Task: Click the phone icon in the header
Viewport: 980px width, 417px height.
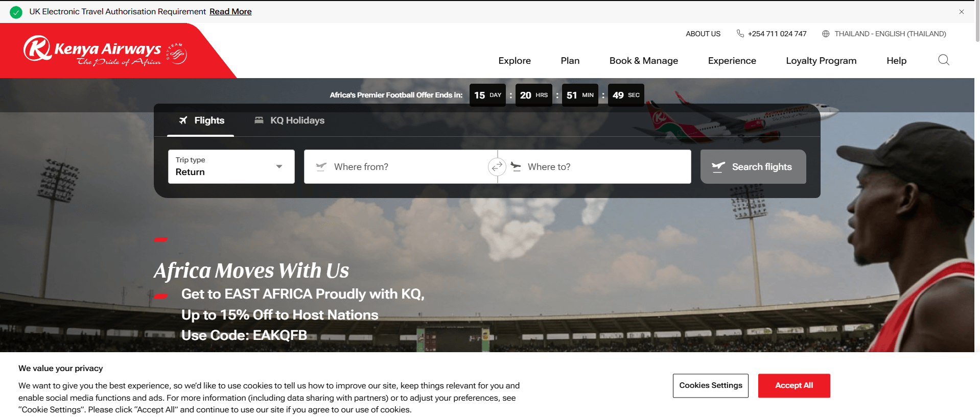Action: click(x=740, y=34)
